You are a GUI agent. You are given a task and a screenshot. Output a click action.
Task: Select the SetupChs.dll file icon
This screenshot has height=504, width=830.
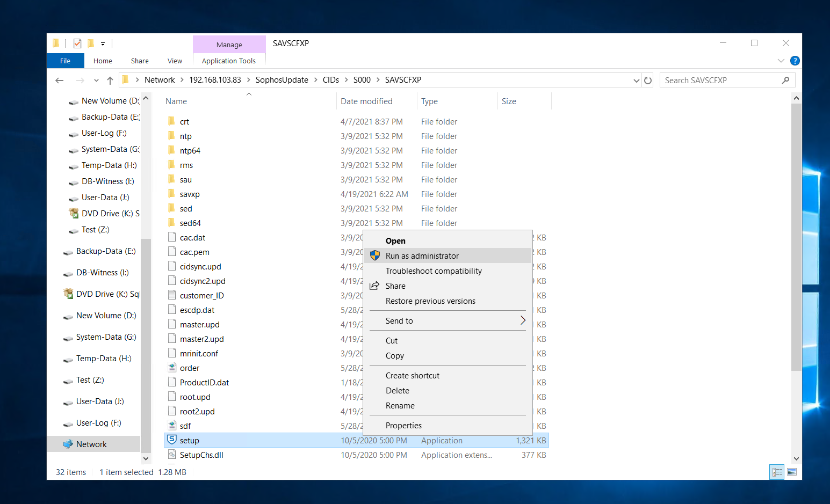click(172, 454)
